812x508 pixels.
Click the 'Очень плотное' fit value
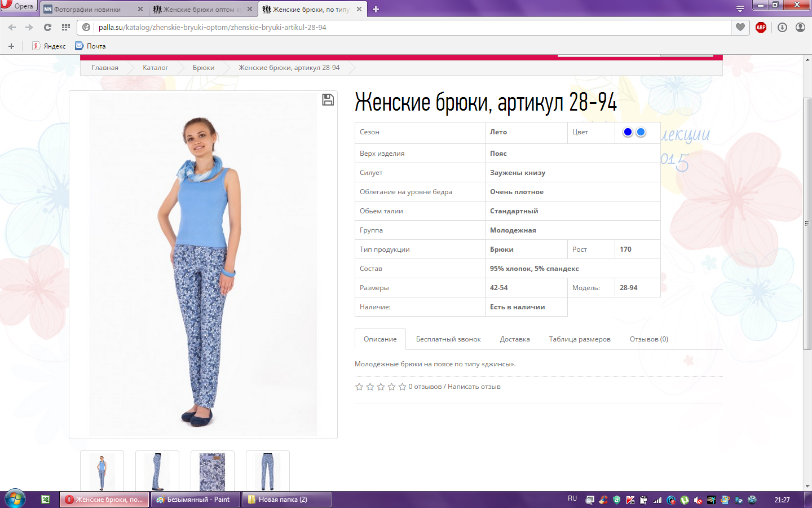pyautogui.click(x=517, y=192)
